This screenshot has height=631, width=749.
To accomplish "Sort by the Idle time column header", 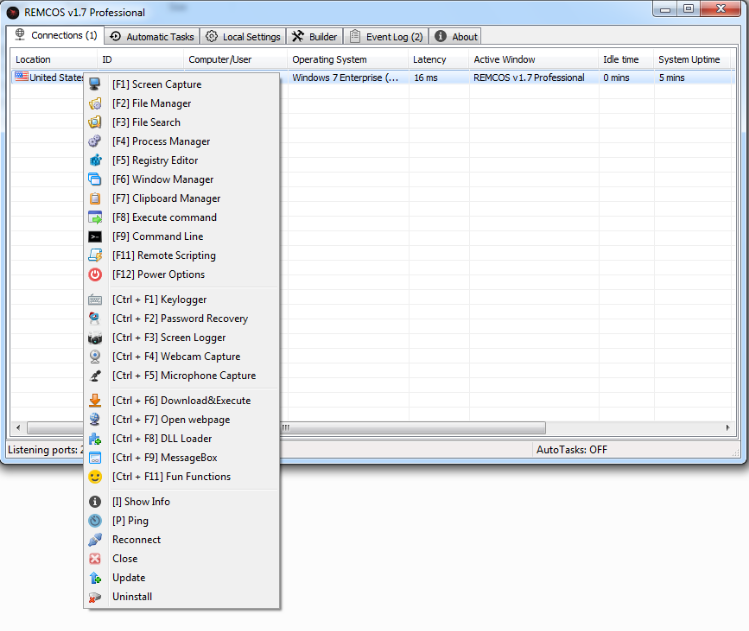I will pyautogui.click(x=626, y=60).
